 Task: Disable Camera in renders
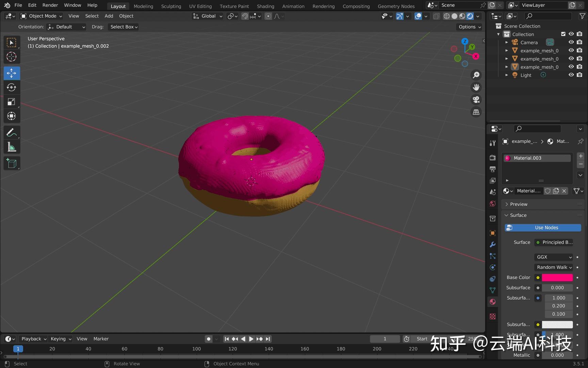tap(579, 42)
